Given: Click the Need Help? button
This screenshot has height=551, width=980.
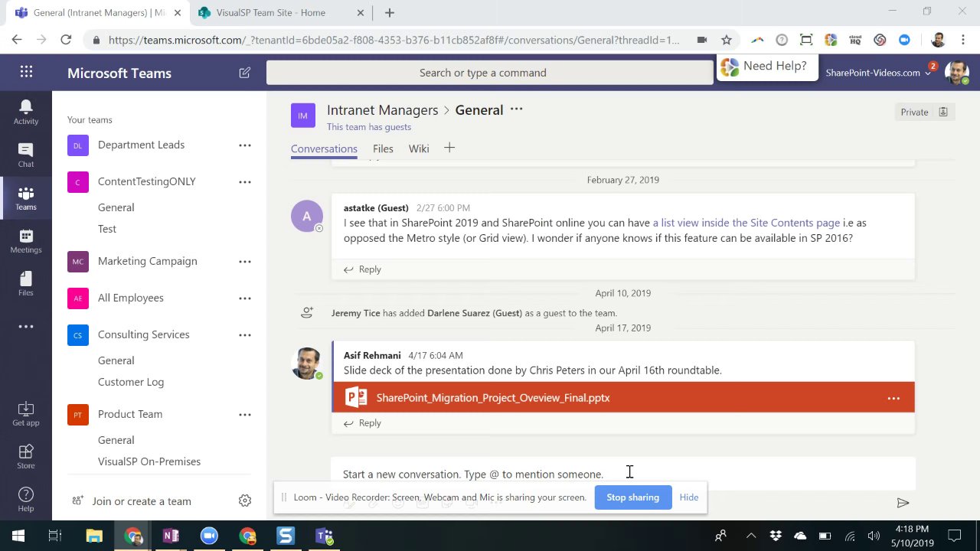Looking at the screenshot, I should [766, 67].
